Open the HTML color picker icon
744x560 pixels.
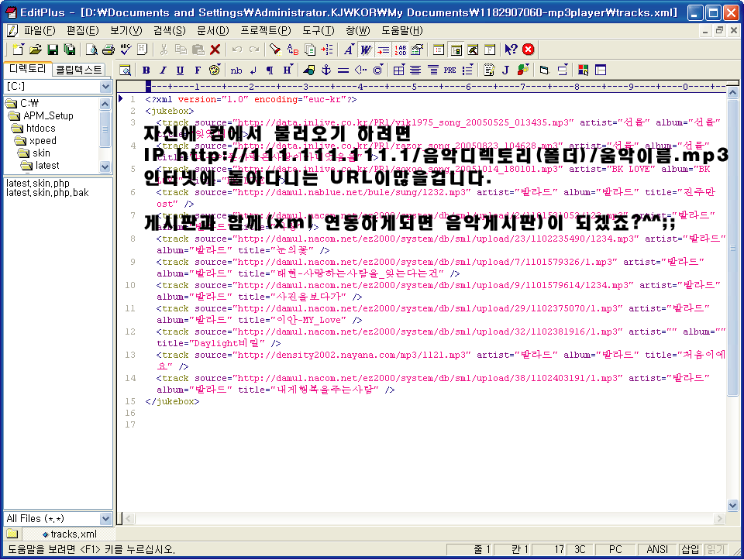[x=214, y=70]
